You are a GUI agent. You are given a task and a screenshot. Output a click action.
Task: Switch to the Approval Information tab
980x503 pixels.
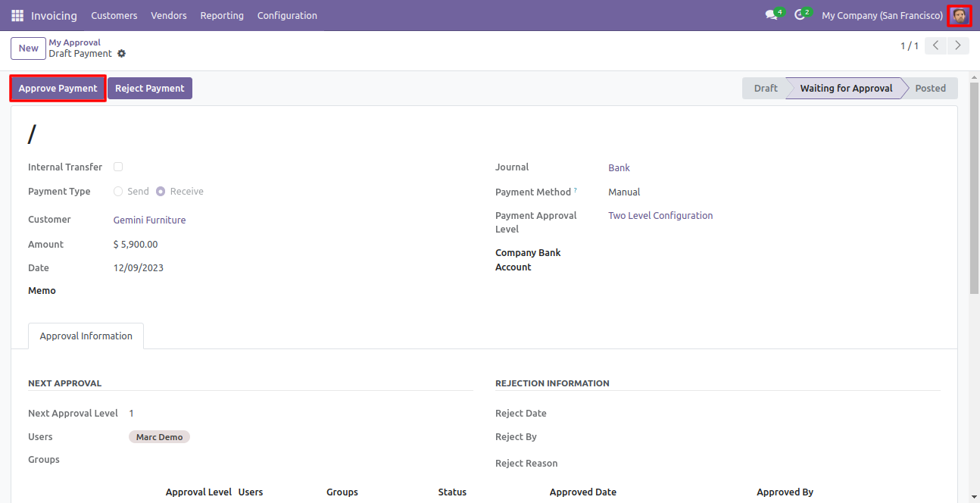(86, 336)
